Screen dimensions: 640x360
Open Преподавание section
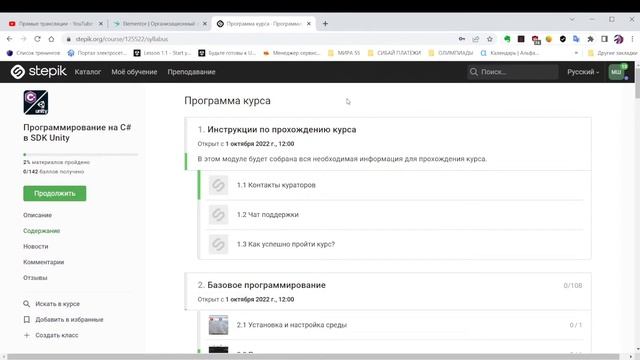(x=191, y=72)
